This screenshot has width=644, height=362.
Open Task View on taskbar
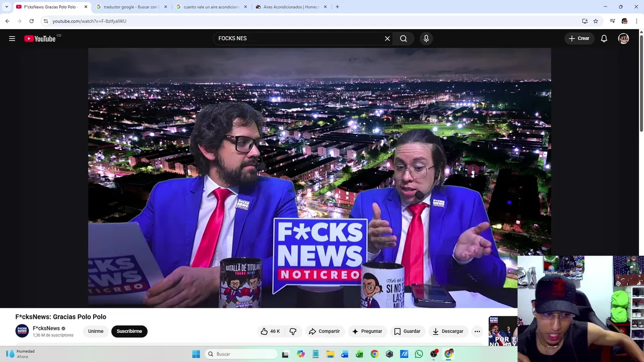coord(285,354)
